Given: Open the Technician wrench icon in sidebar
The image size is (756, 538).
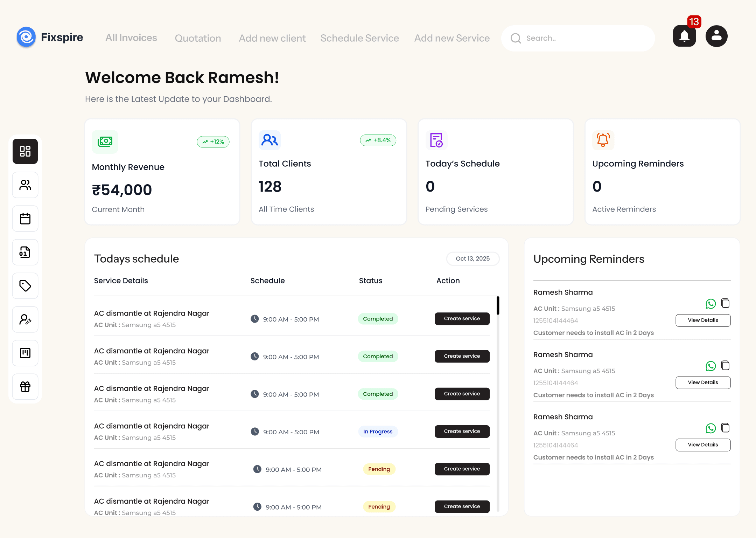Looking at the screenshot, I should [x=25, y=319].
